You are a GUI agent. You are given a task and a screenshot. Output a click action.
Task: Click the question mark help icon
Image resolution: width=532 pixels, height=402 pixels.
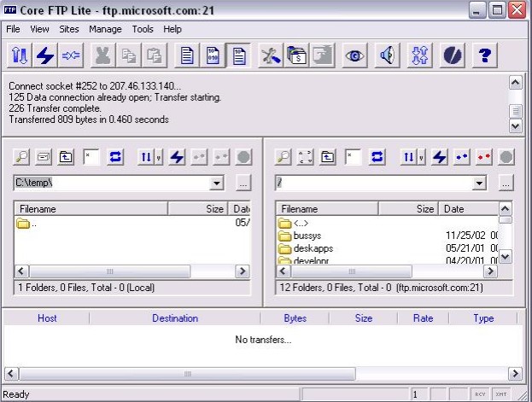pos(485,55)
